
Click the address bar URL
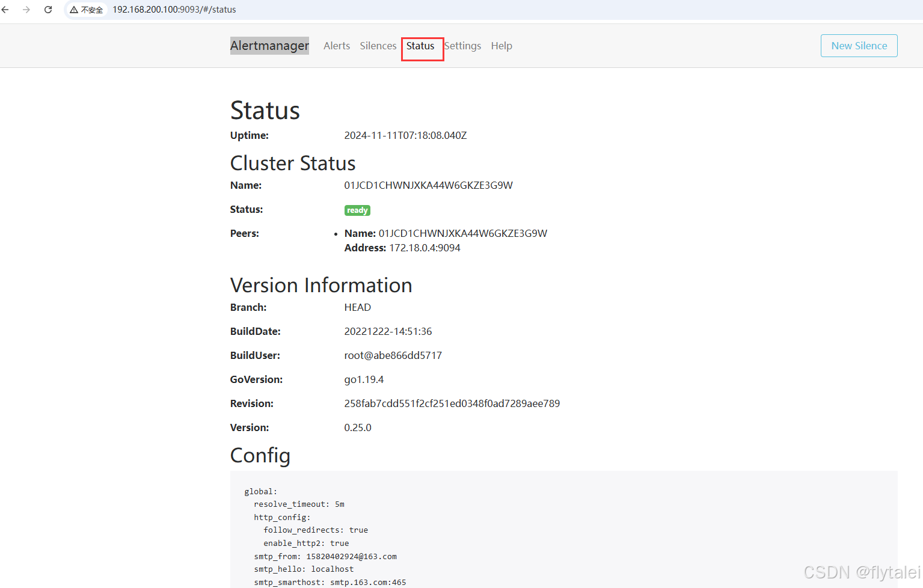pyautogui.click(x=174, y=10)
